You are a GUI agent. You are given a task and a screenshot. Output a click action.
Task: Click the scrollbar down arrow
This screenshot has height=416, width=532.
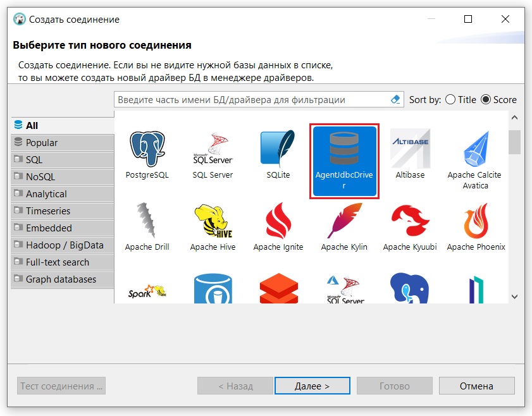515,297
